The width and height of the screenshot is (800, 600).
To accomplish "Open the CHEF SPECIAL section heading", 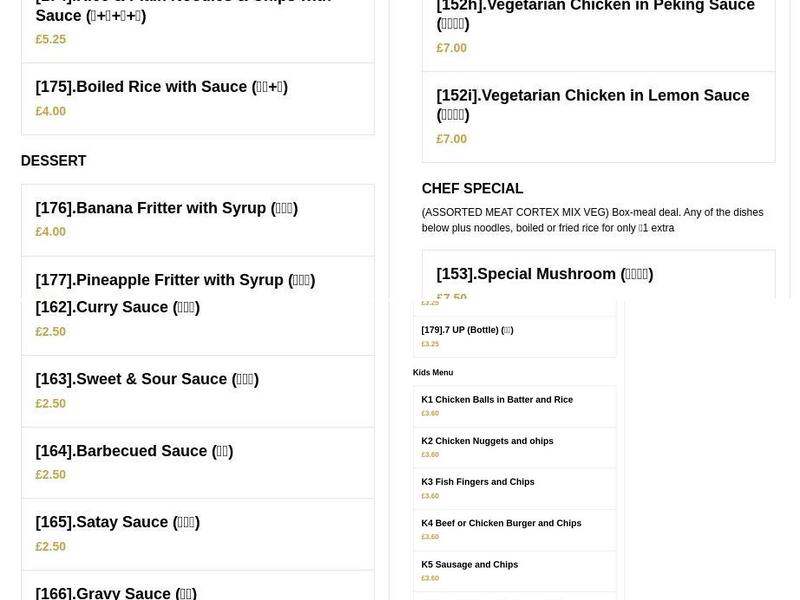I will coord(472,188).
